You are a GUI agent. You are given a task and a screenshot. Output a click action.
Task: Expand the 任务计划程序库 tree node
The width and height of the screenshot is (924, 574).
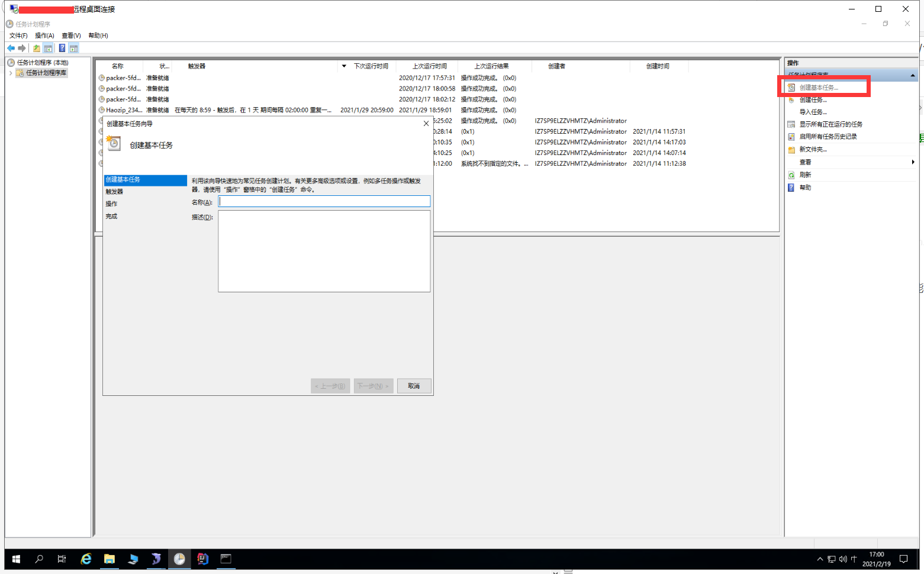[10, 73]
